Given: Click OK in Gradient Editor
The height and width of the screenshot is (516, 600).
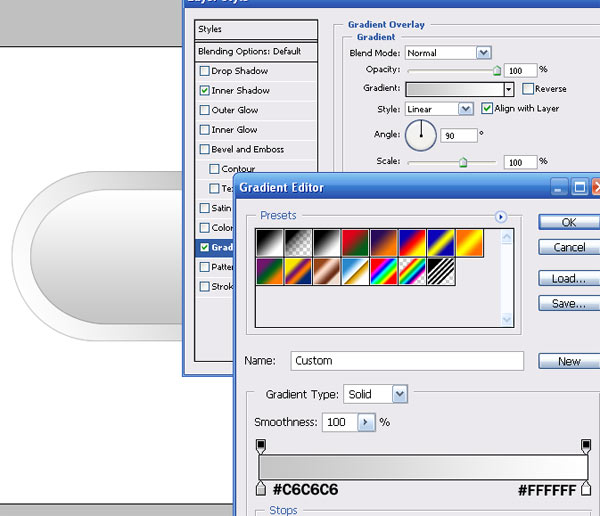Looking at the screenshot, I should (x=569, y=222).
